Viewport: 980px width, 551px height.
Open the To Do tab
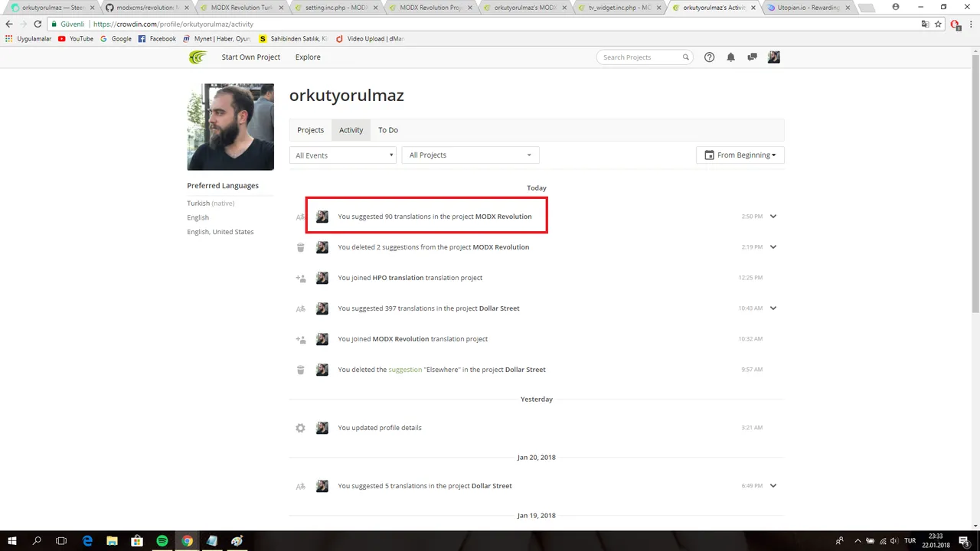pos(388,130)
